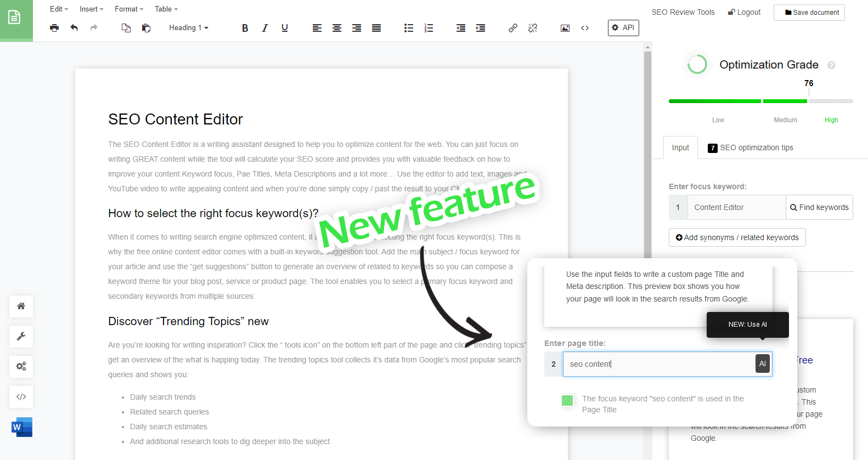Image resolution: width=868 pixels, height=460 pixels.
Task: Click Find keywords button
Action: pyautogui.click(x=819, y=207)
